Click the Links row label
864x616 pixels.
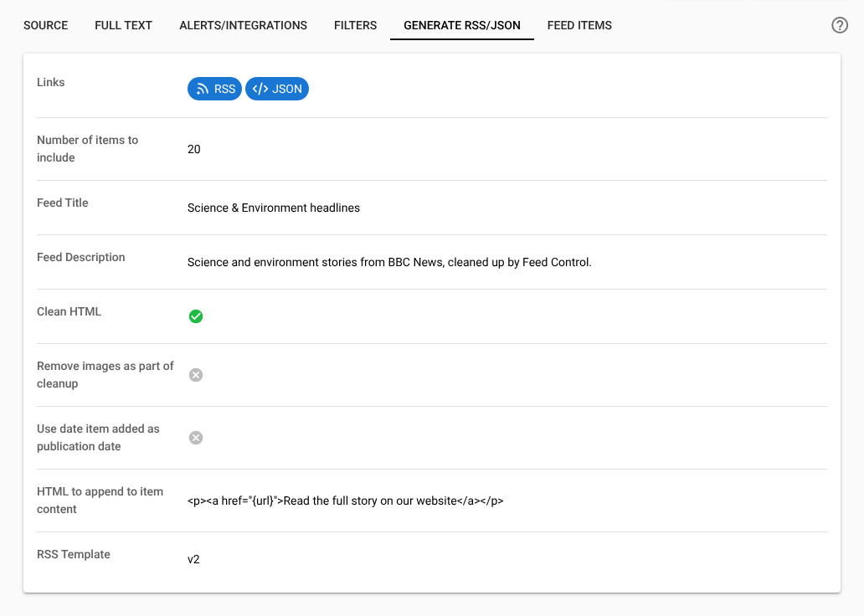point(51,82)
